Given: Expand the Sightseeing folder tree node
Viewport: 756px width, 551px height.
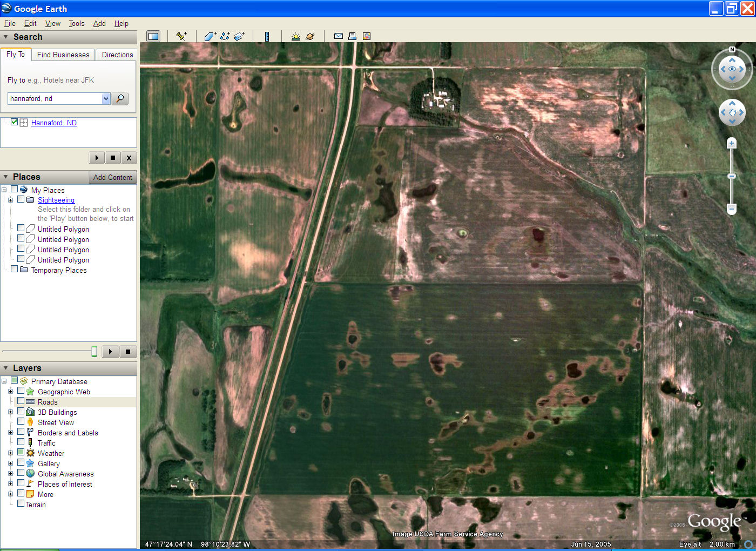Looking at the screenshot, I should [x=10, y=200].
